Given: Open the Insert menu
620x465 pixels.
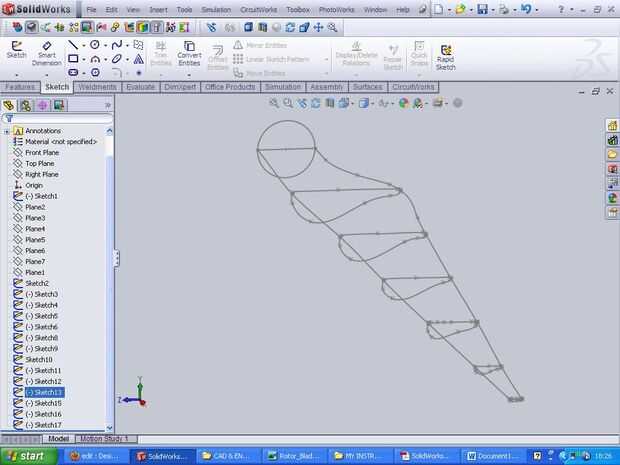Looking at the screenshot, I should point(158,9).
